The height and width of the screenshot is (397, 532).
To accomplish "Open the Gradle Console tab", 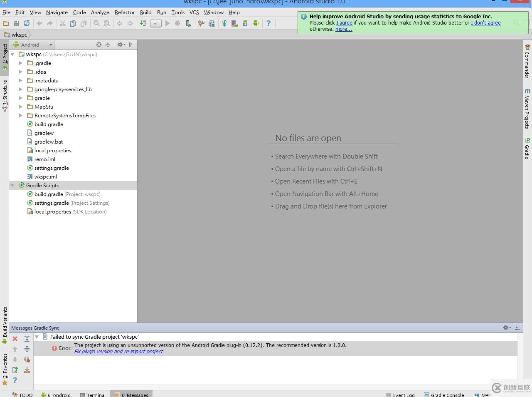I will [x=444, y=395].
